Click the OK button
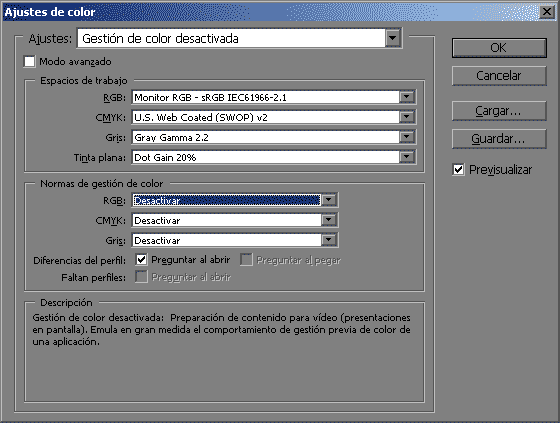The image size is (560, 423). [x=499, y=48]
